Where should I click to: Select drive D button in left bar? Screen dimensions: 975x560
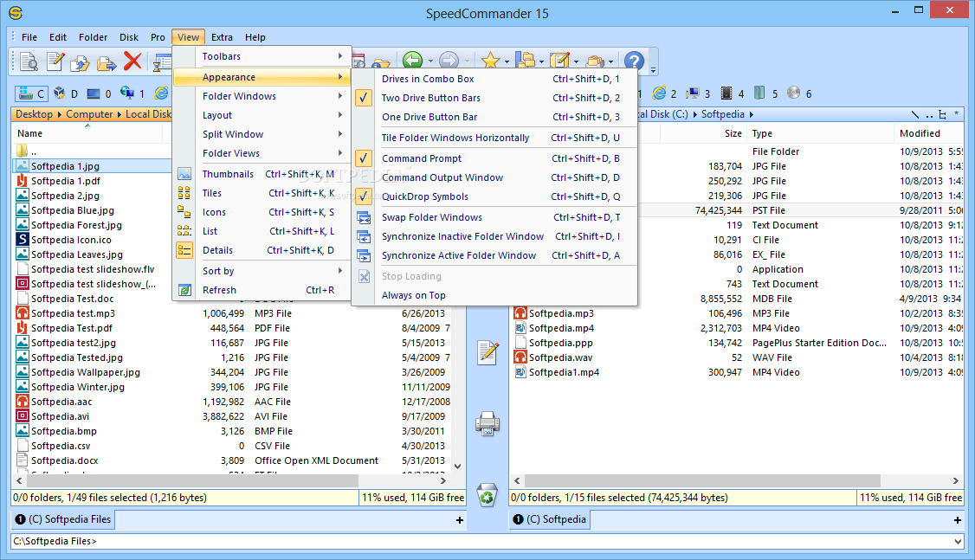[65, 93]
